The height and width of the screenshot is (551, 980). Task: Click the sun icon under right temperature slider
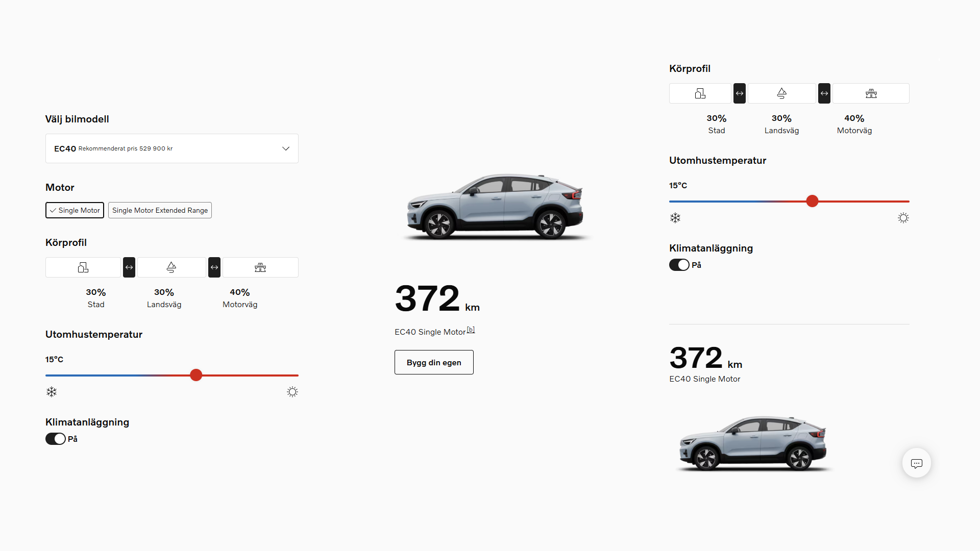click(903, 218)
